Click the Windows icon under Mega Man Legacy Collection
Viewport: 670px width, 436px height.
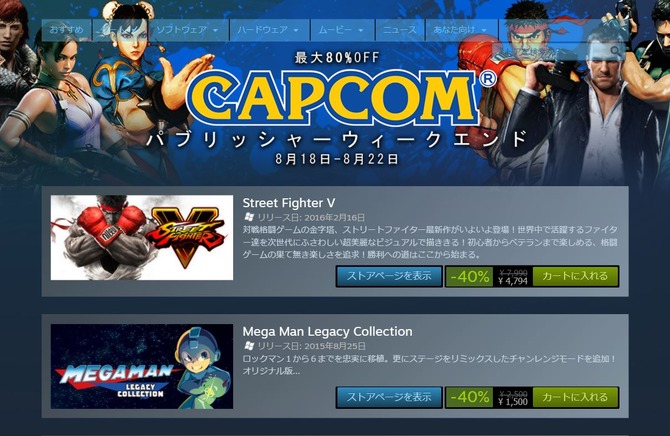(x=249, y=346)
